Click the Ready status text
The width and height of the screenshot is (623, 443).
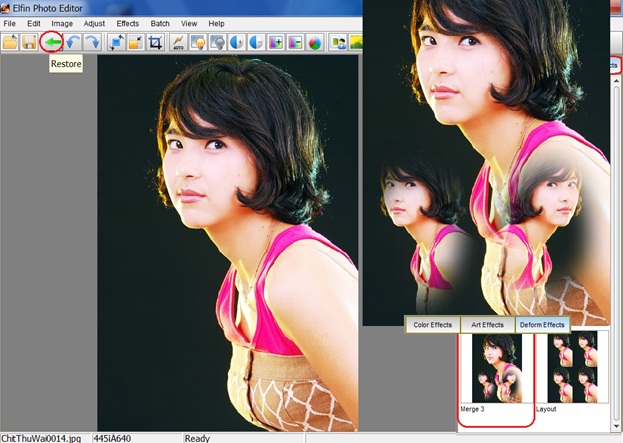pos(197,438)
